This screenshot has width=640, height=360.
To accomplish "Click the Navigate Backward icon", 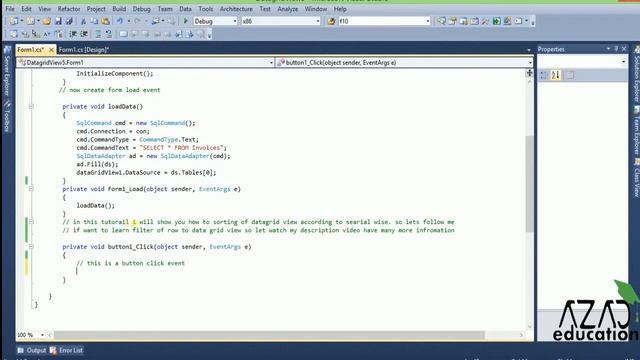I will [x=156, y=21].
